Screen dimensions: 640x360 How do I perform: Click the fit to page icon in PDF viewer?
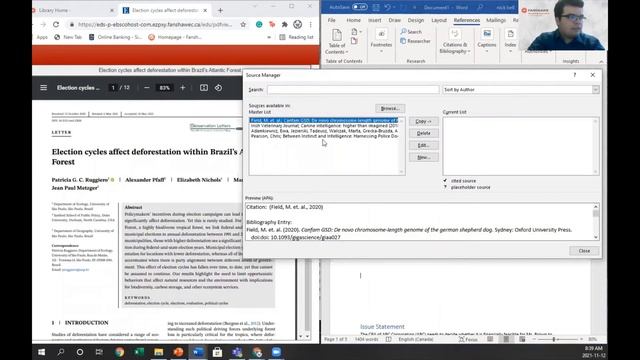click(x=204, y=88)
